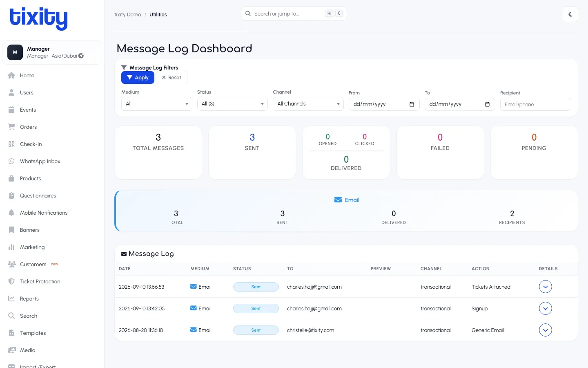Click the Ticket Protection shield icon
The width and height of the screenshot is (588, 368).
click(11, 281)
